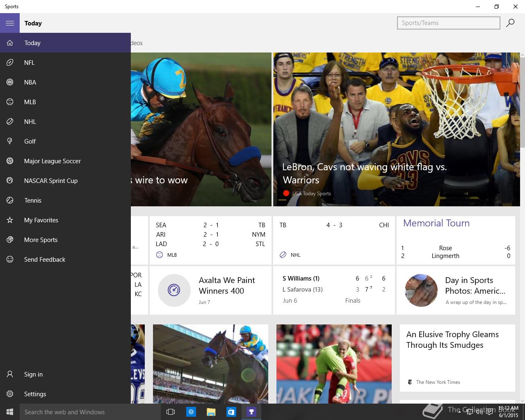
Task: Open the Store taskbar icon
Action: (231, 412)
